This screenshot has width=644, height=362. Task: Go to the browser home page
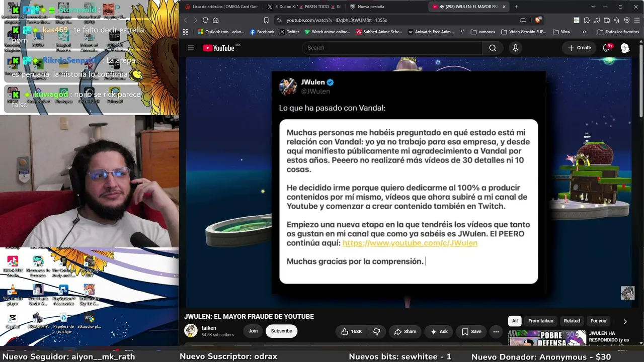point(216,20)
